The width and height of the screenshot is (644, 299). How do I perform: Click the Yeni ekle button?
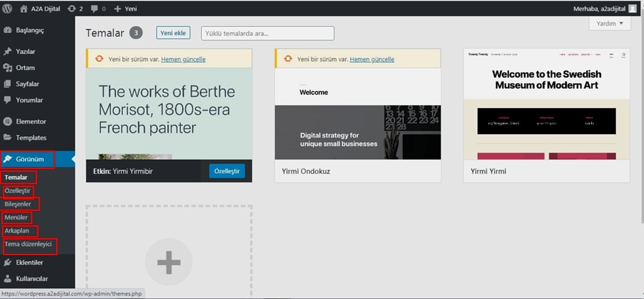coord(173,33)
